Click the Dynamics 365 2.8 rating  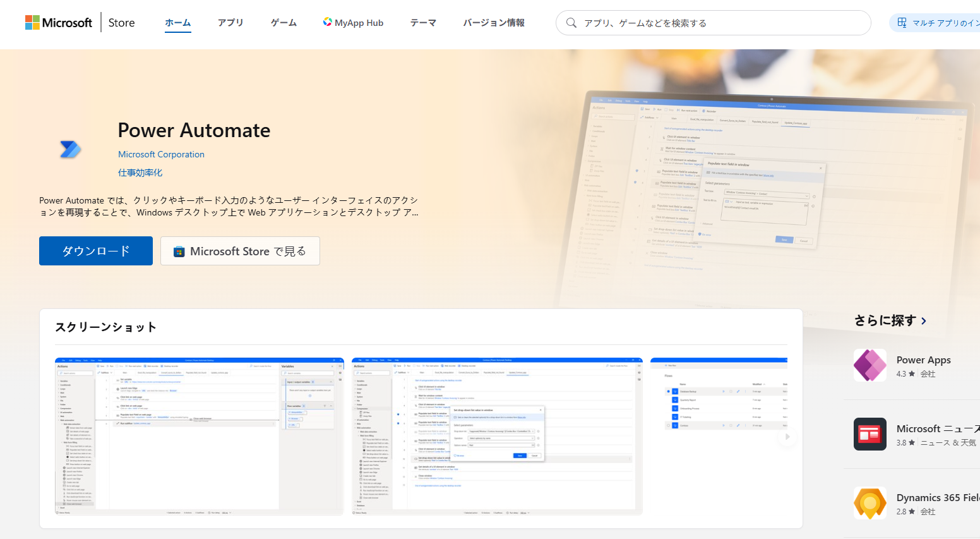coord(905,512)
